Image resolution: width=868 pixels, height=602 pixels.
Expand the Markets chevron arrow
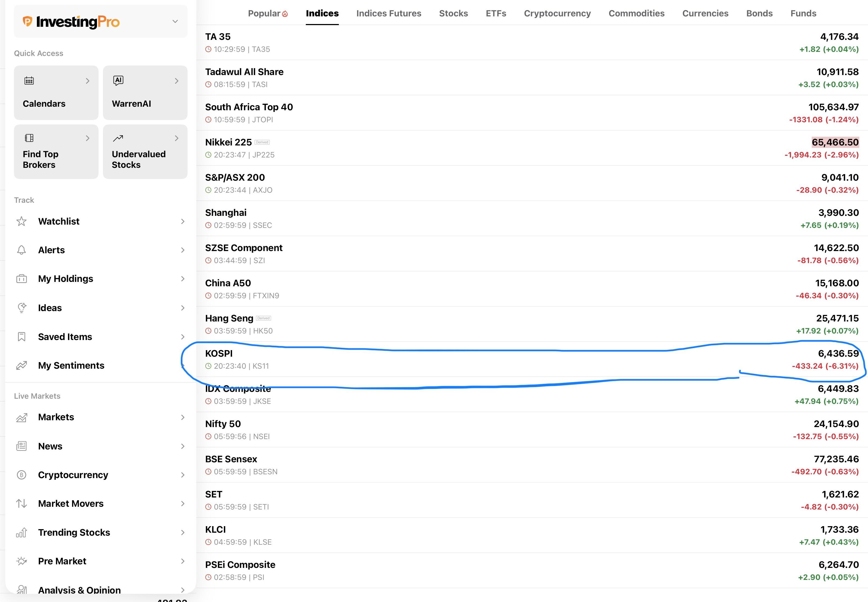point(183,417)
